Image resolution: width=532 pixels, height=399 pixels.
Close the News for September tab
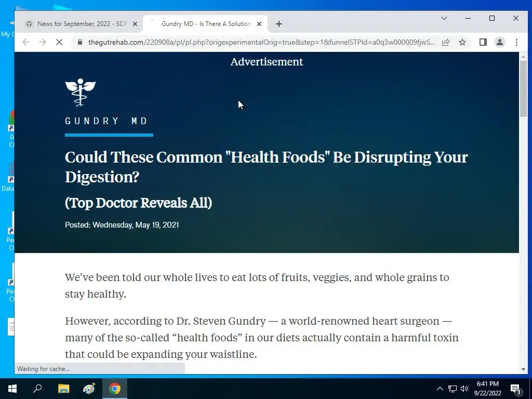(135, 24)
